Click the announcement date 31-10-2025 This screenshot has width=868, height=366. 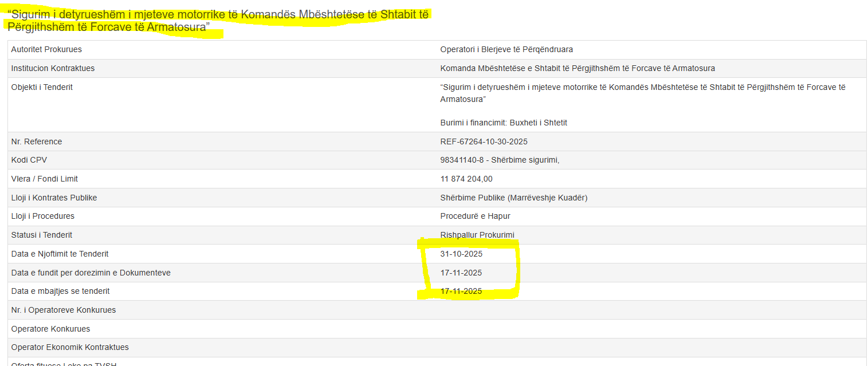pos(461,254)
